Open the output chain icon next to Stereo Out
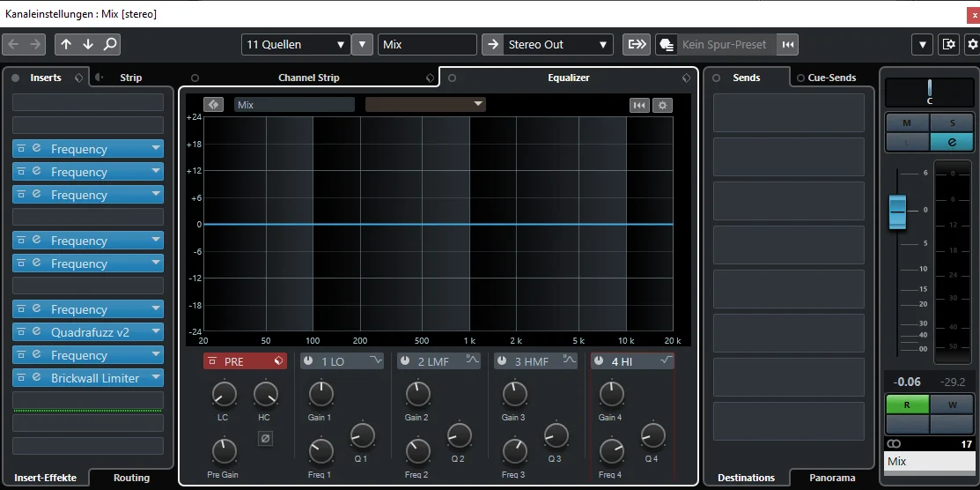The height and width of the screenshot is (490, 980). (637, 44)
